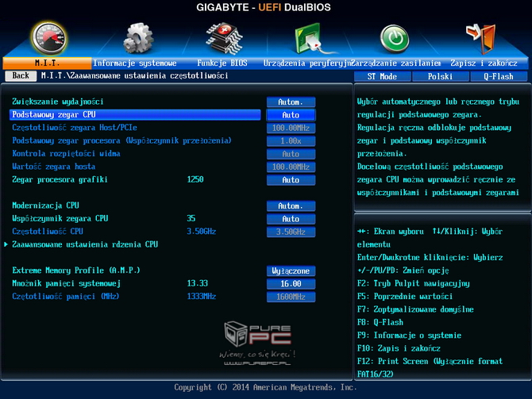Click the 13.33 memory multiplier value

tap(198, 283)
